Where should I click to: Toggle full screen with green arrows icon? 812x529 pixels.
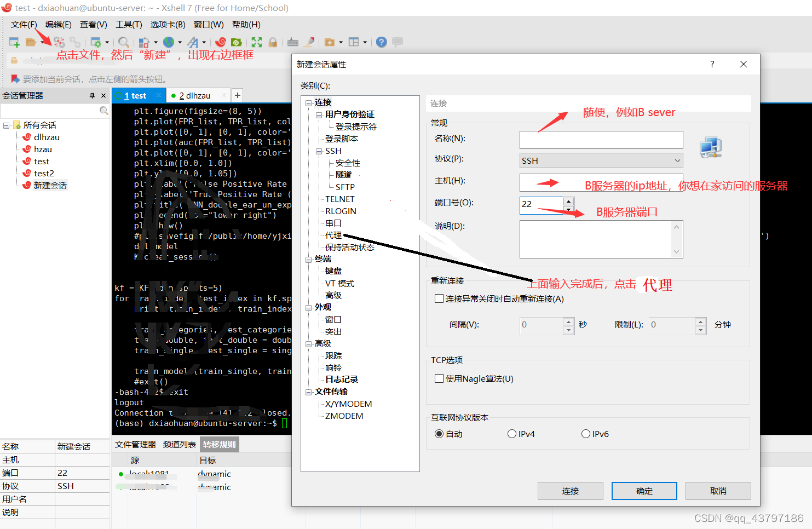click(257, 42)
